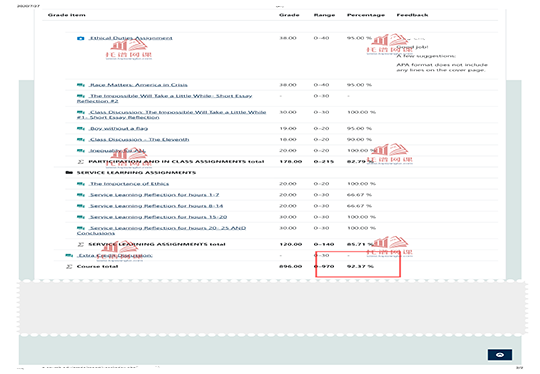Click the icon beside Boy without a flag
The height and width of the screenshot is (374, 540).
click(x=81, y=128)
